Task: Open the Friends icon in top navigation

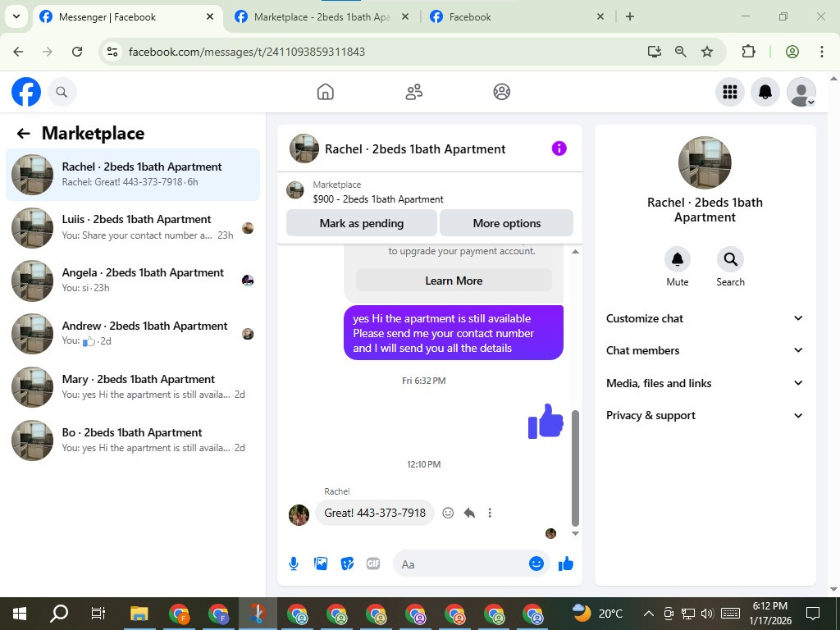Action: pyautogui.click(x=413, y=92)
